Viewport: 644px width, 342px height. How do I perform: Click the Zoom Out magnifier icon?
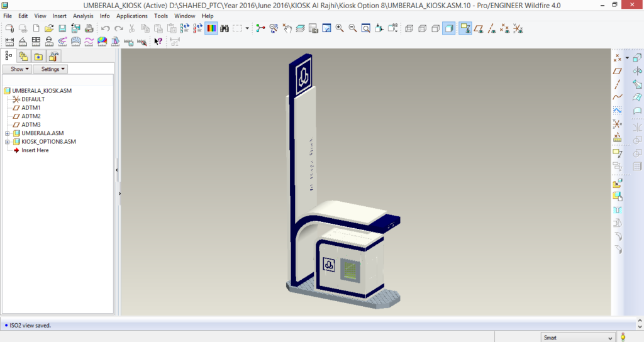(x=353, y=28)
